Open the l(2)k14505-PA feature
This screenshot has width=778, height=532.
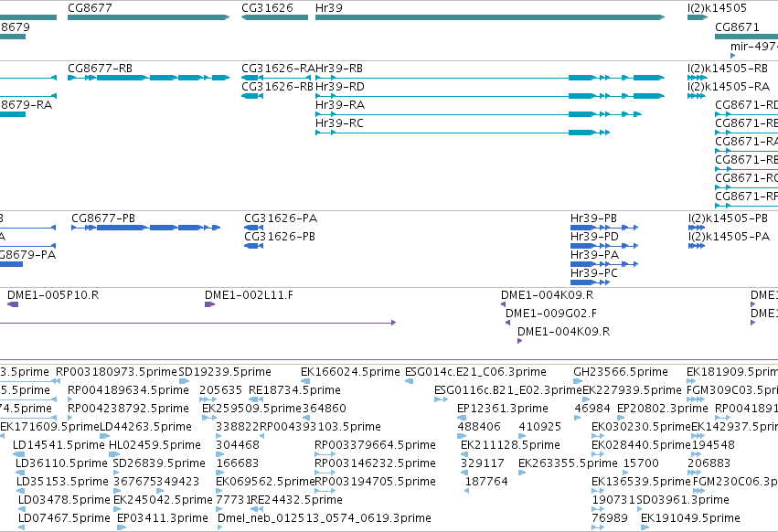coord(729,237)
